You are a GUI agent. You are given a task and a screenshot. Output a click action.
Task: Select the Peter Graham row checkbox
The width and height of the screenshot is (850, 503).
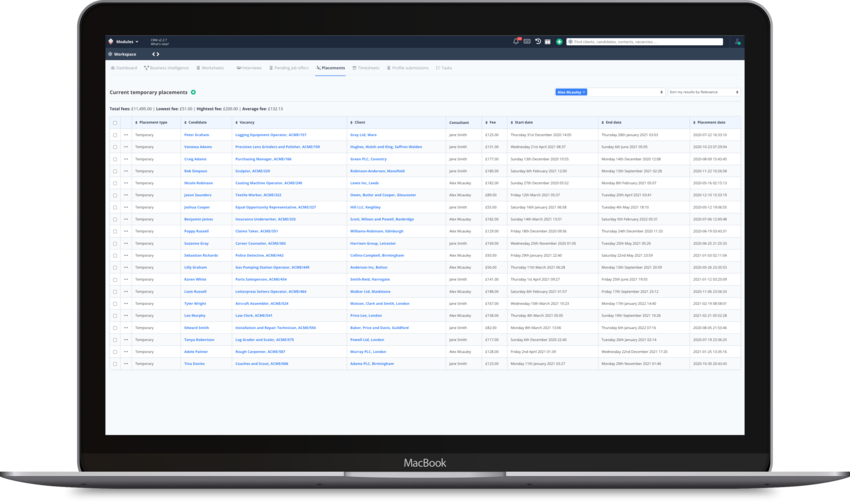115,135
